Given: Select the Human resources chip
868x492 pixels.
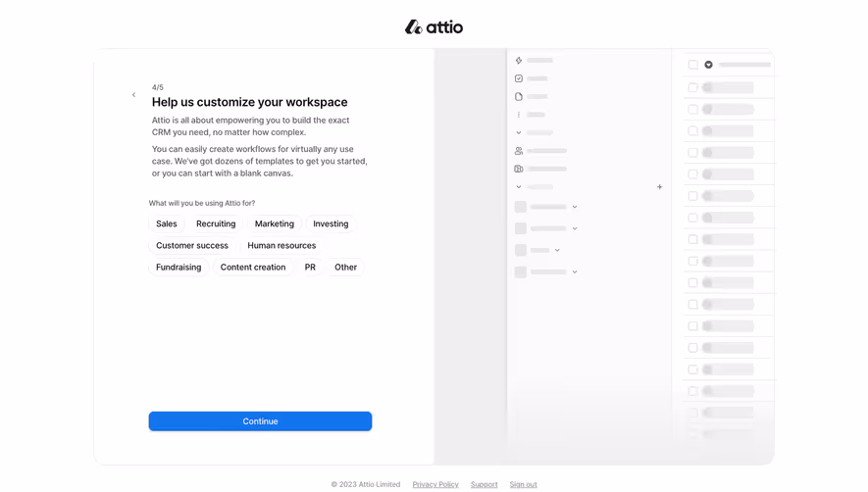Looking at the screenshot, I should click(x=281, y=245).
